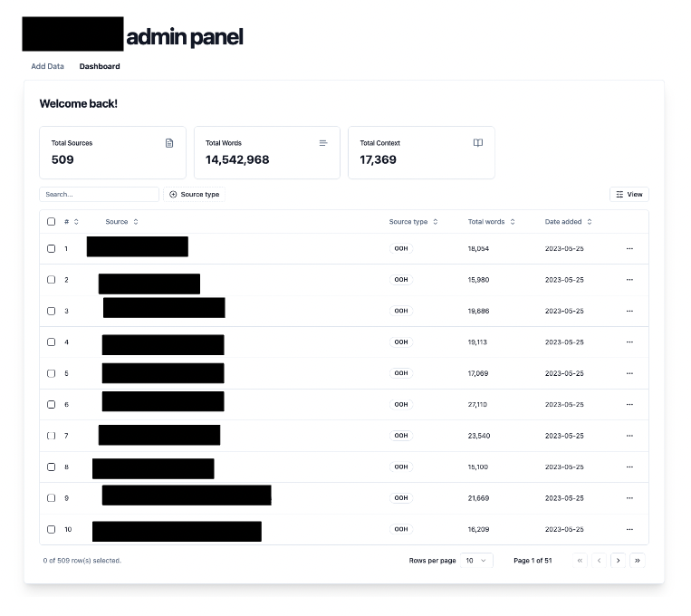Click the document icon in Total Sources card
Image resolution: width=691 pixels, height=616 pixels.
pyautogui.click(x=169, y=143)
